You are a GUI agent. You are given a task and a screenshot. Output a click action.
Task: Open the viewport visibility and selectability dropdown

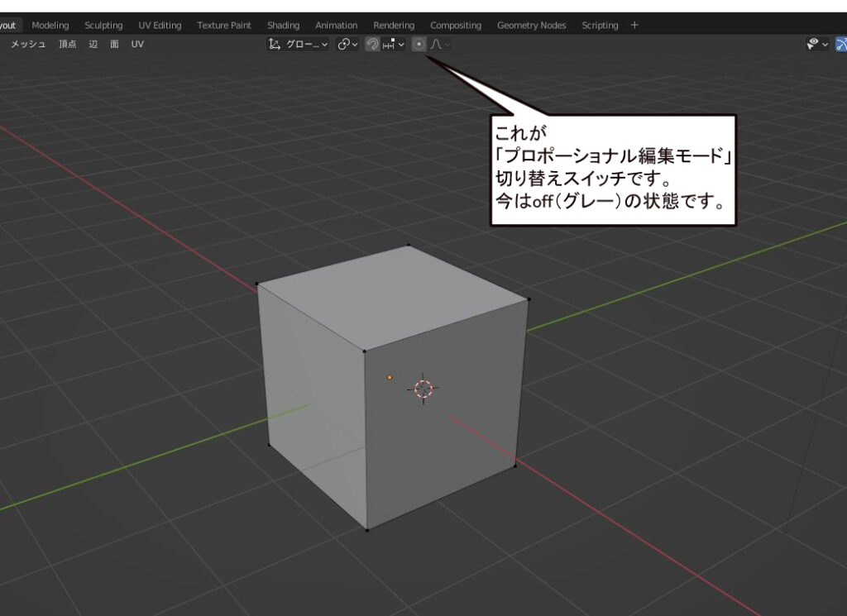(x=816, y=45)
